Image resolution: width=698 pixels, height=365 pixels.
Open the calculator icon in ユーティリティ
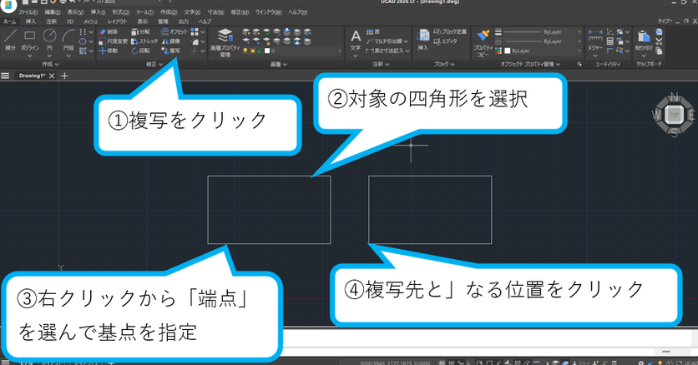(610, 41)
